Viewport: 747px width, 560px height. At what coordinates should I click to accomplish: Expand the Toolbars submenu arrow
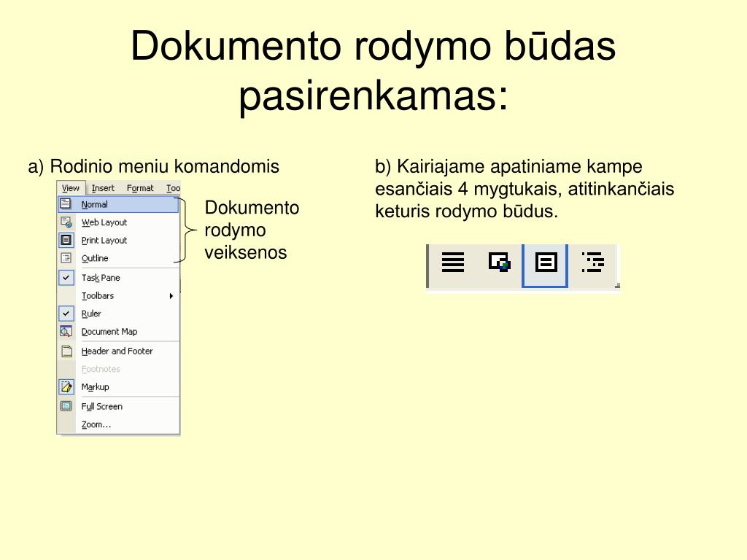[x=171, y=296]
